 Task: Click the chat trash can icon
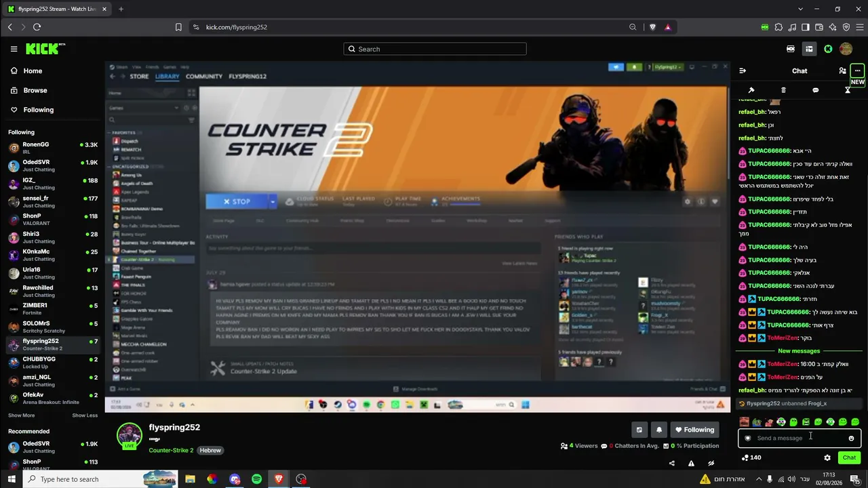tap(783, 90)
